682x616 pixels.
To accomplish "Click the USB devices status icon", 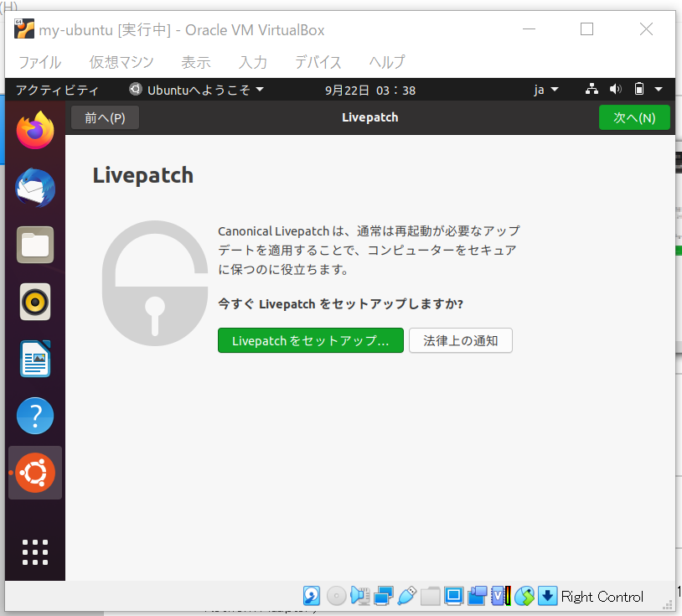I will (407, 596).
